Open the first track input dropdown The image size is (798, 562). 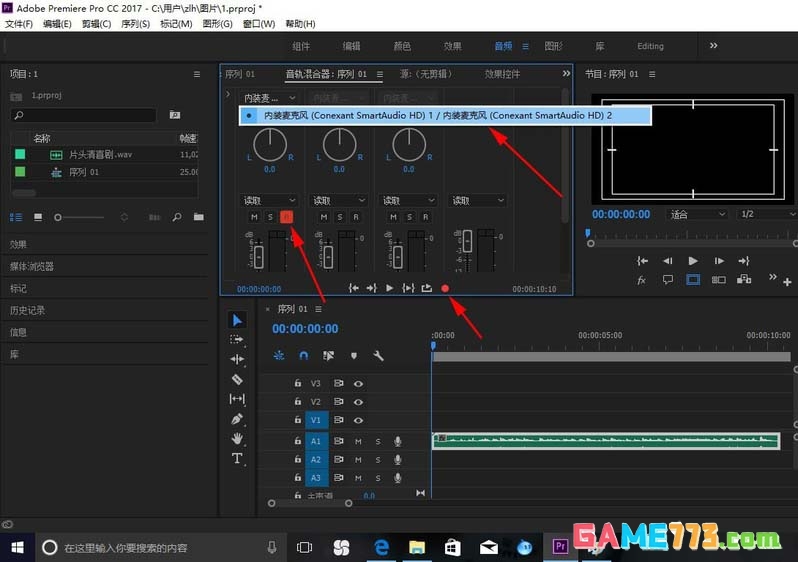(269, 98)
